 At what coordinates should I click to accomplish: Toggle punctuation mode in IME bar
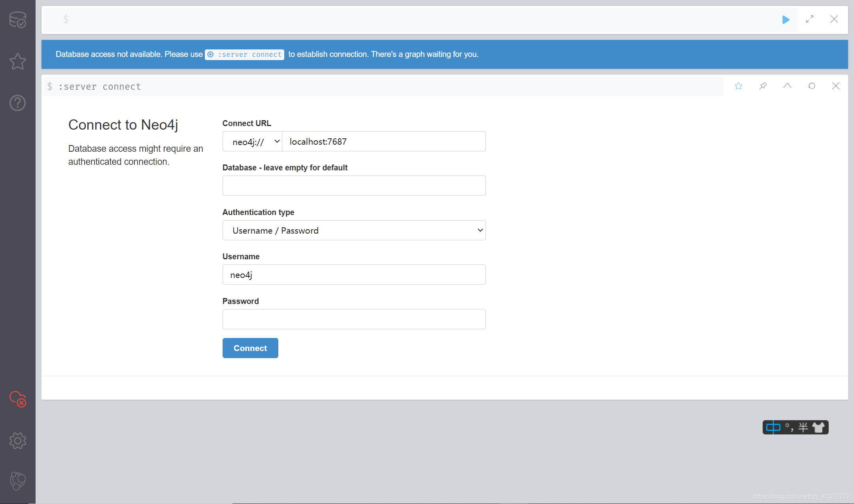pos(790,427)
